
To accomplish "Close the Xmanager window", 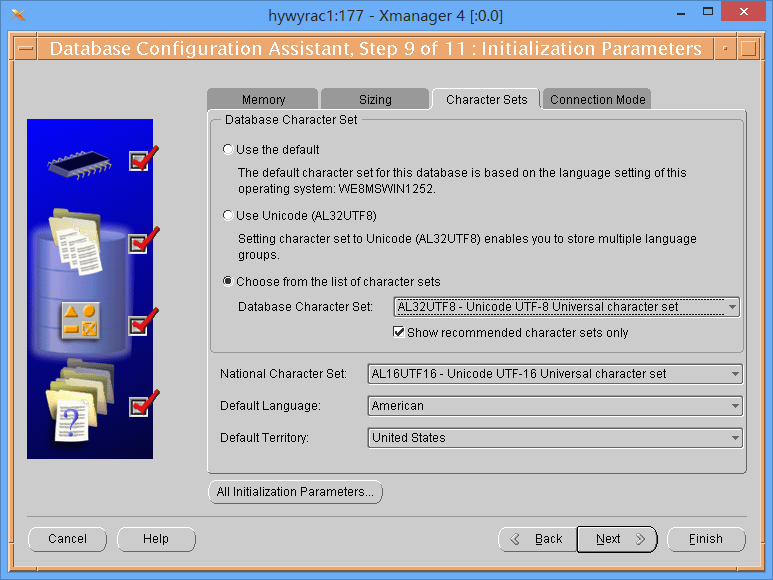I will (x=744, y=11).
